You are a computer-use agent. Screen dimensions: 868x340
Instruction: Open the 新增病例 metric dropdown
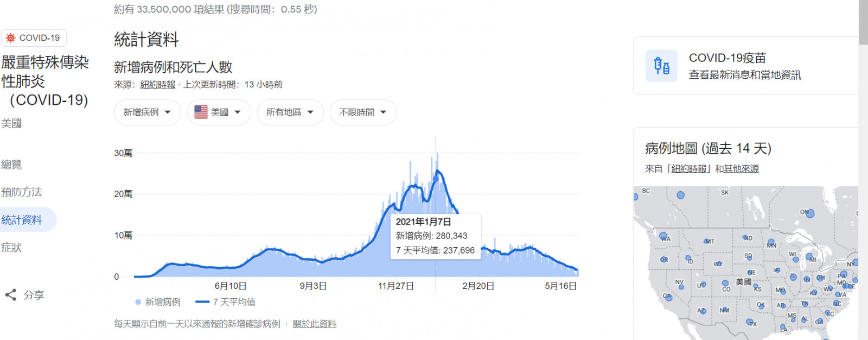pos(147,112)
